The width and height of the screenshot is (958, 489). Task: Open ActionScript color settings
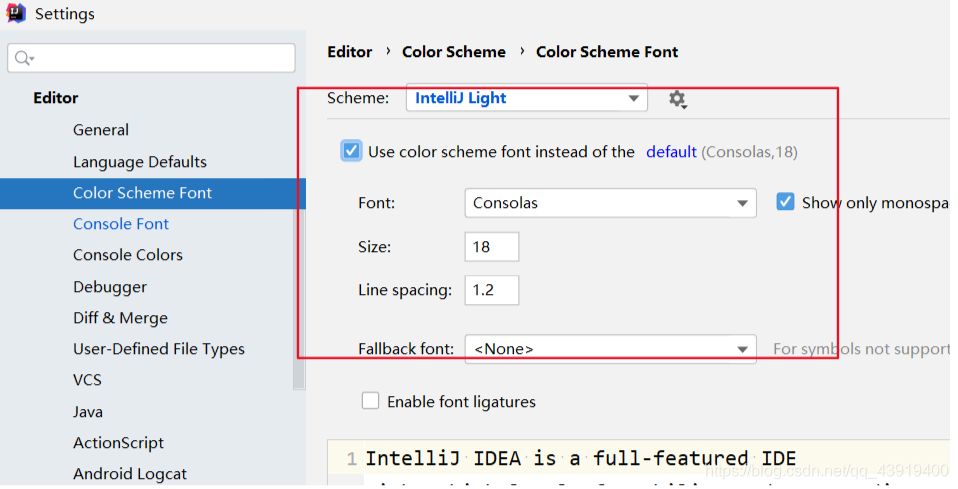point(119,443)
